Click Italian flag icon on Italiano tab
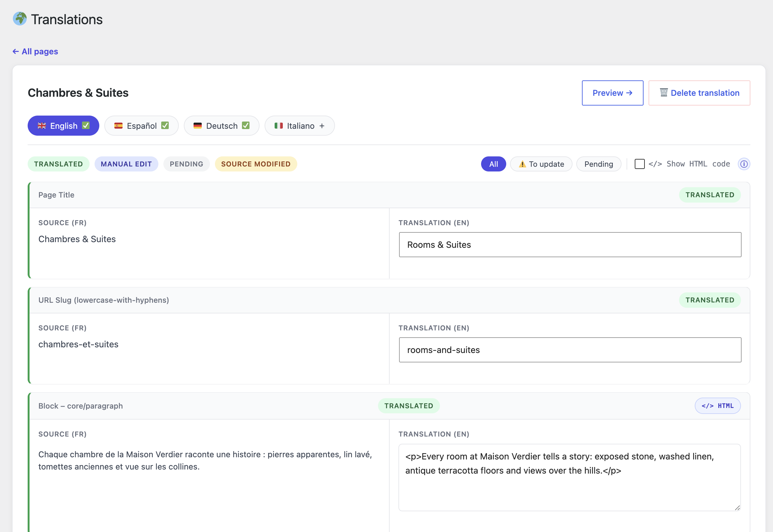Viewport: 773px width, 532px height. [278, 126]
